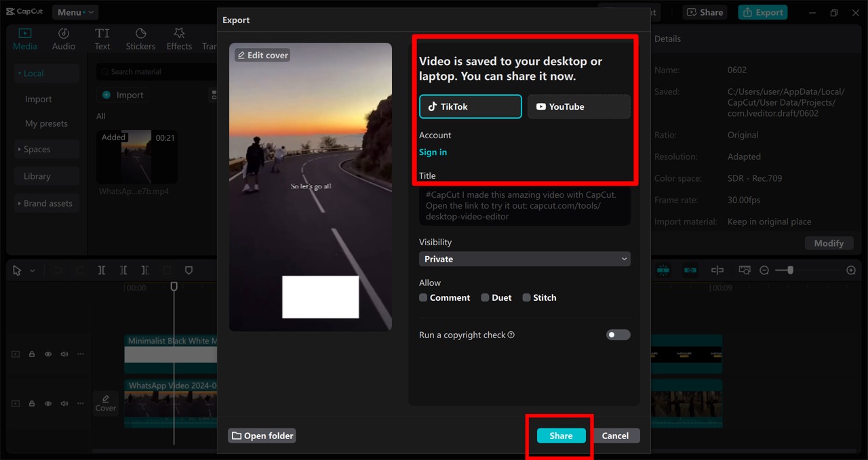The image size is (868, 460).
Task: Click the top-bar Share button
Action: 705,12
